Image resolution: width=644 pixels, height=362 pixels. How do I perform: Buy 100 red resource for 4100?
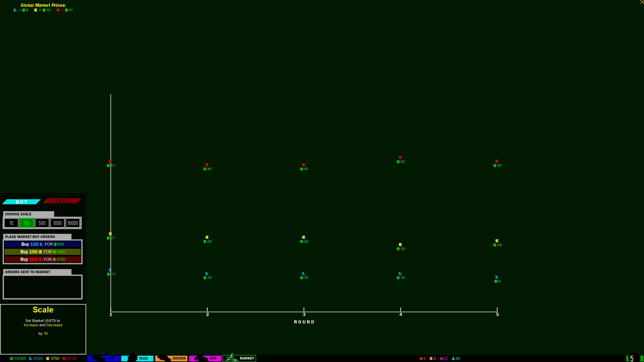(x=43, y=259)
